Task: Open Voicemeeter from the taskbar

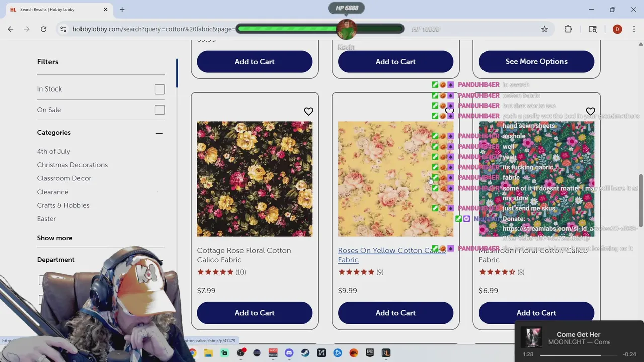Action: point(273,353)
